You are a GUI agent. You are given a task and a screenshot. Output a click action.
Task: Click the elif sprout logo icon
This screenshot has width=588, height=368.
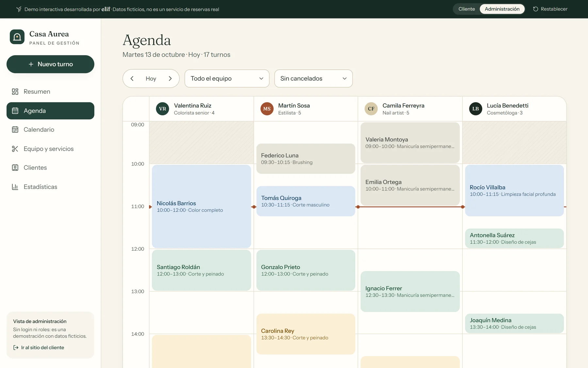pos(19,9)
